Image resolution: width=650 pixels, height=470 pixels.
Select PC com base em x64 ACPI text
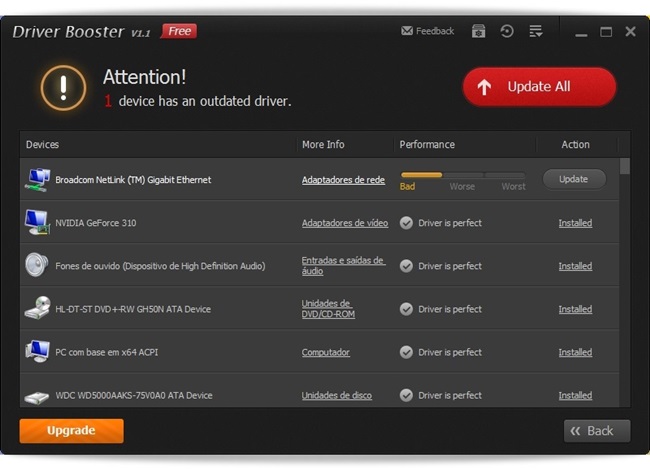(107, 352)
